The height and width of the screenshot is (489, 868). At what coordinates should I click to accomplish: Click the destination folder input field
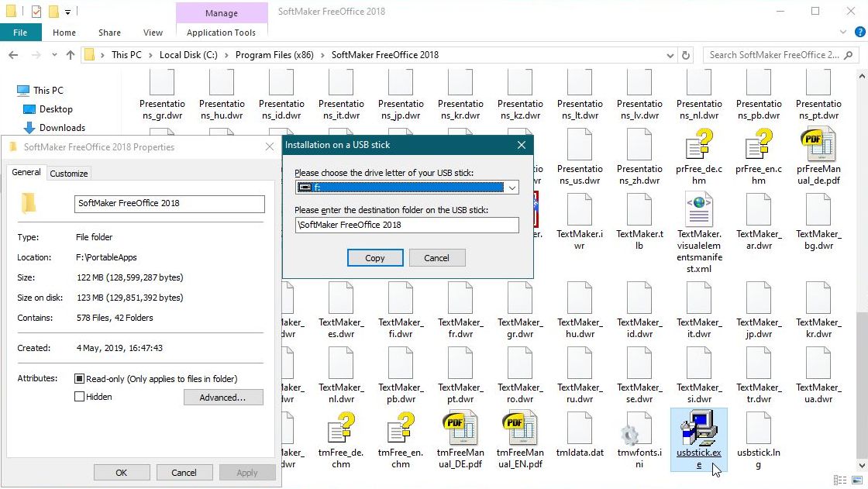coord(407,224)
